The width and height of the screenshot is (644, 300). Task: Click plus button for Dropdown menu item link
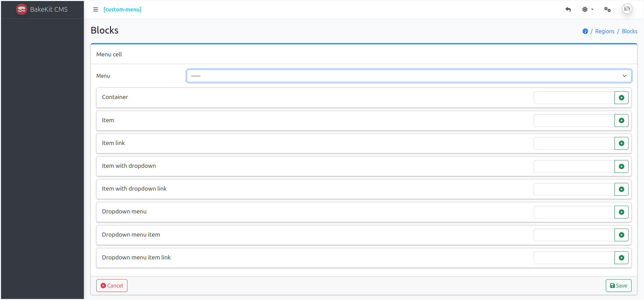(x=621, y=258)
